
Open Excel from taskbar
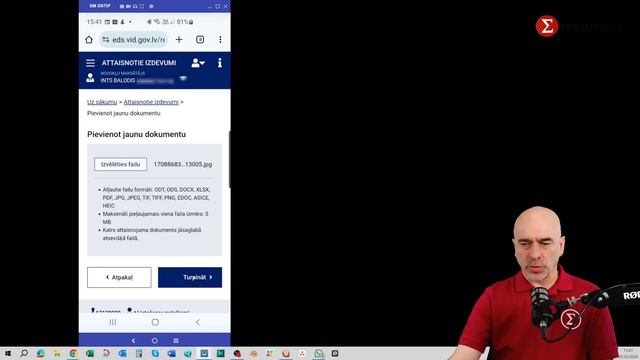(x=90, y=353)
